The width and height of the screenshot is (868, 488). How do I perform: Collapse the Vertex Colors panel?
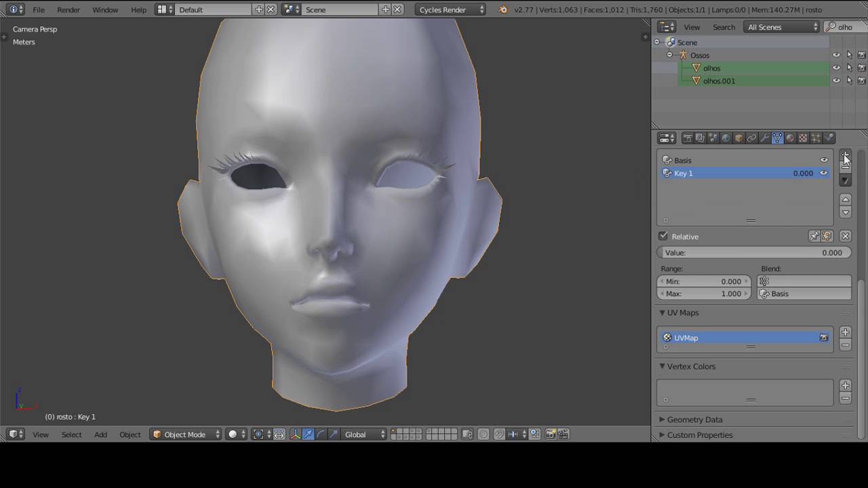[x=662, y=366]
